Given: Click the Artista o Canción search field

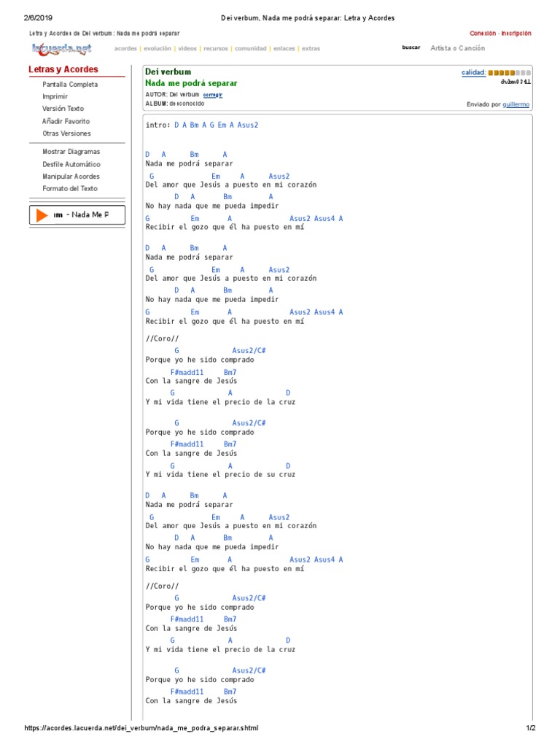Looking at the screenshot, I should pos(457,48).
